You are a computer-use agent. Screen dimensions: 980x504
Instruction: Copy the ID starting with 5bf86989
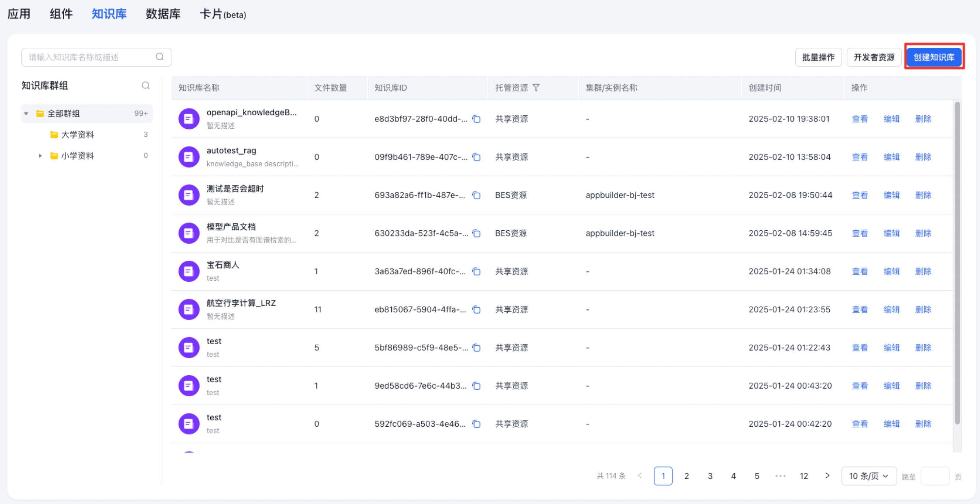point(476,347)
